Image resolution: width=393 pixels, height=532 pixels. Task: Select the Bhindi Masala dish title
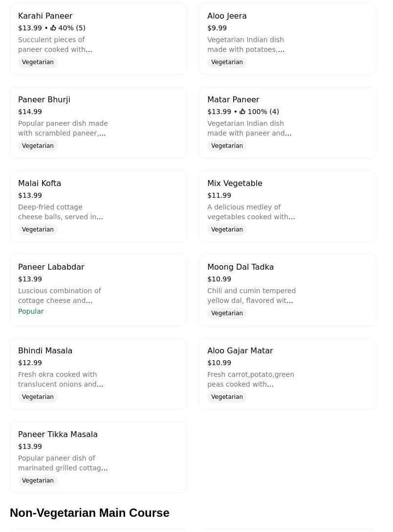pyautogui.click(x=45, y=351)
